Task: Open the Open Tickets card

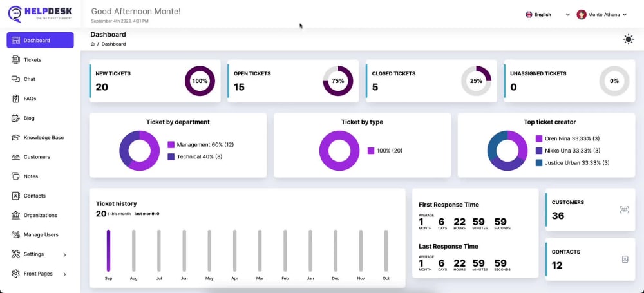Action: pos(293,81)
